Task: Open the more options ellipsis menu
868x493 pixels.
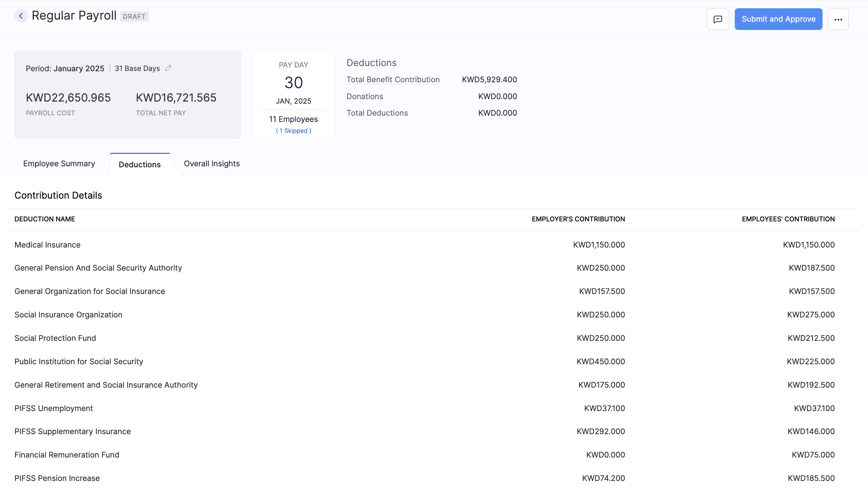Action: coord(838,19)
